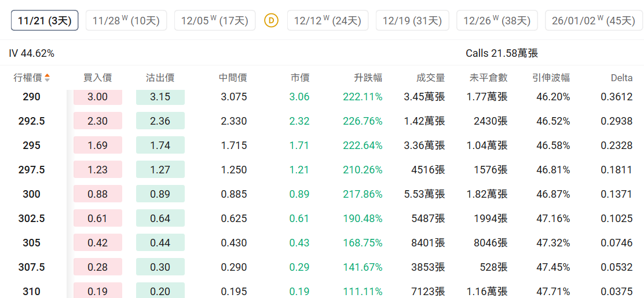The width and height of the screenshot is (644, 298).
Task: Click the 引伸波幅 column header
Action: [x=551, y=78]
